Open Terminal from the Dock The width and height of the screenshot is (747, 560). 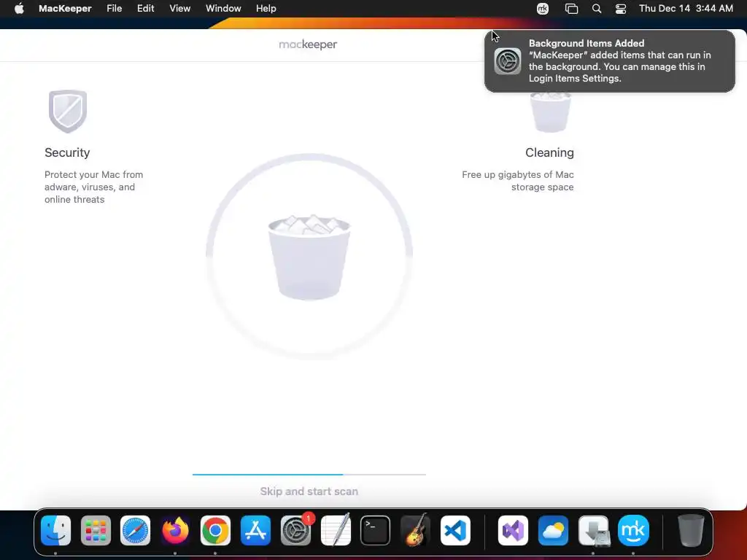coord(376,530)
